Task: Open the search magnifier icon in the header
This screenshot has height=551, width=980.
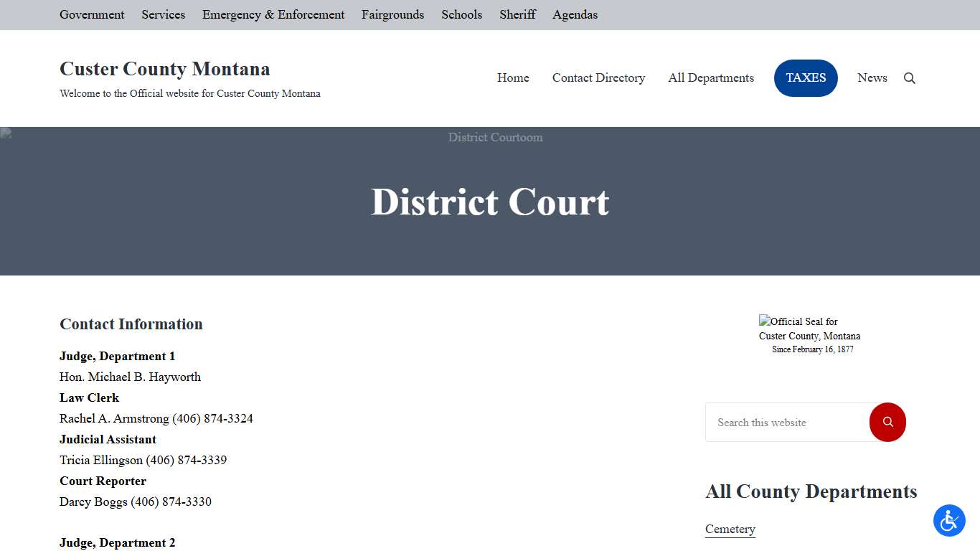Action: click(909, 78)
